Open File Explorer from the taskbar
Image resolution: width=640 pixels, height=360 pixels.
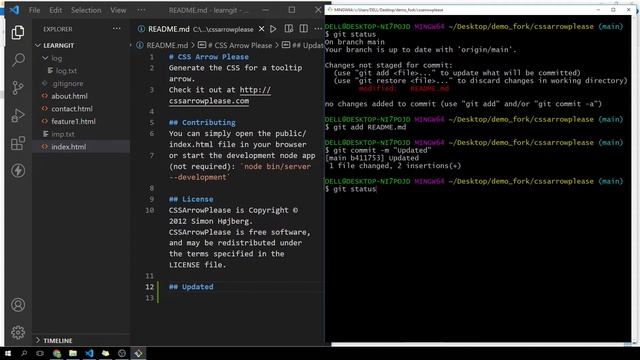pos(73,353)
